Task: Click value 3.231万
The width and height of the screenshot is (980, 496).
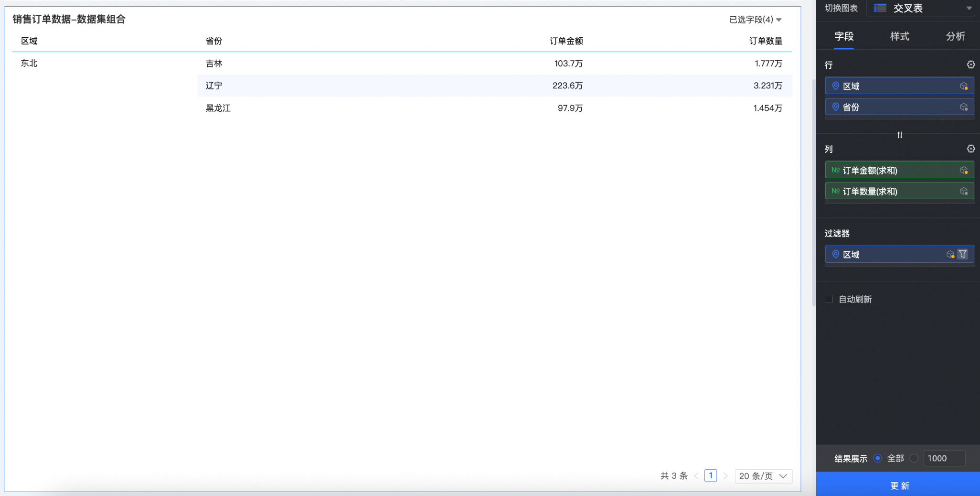Action: [x=768, y=86]
